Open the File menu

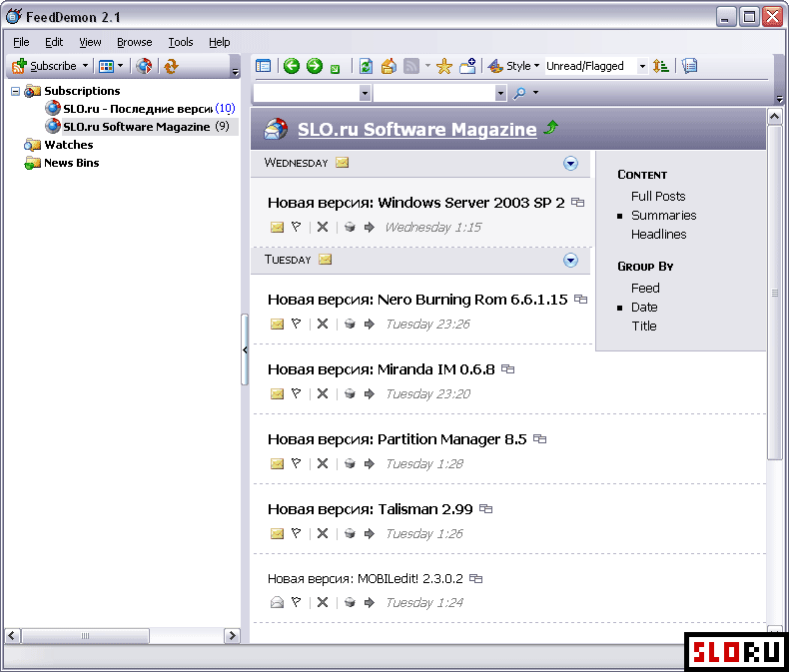(x=21, y=42)
